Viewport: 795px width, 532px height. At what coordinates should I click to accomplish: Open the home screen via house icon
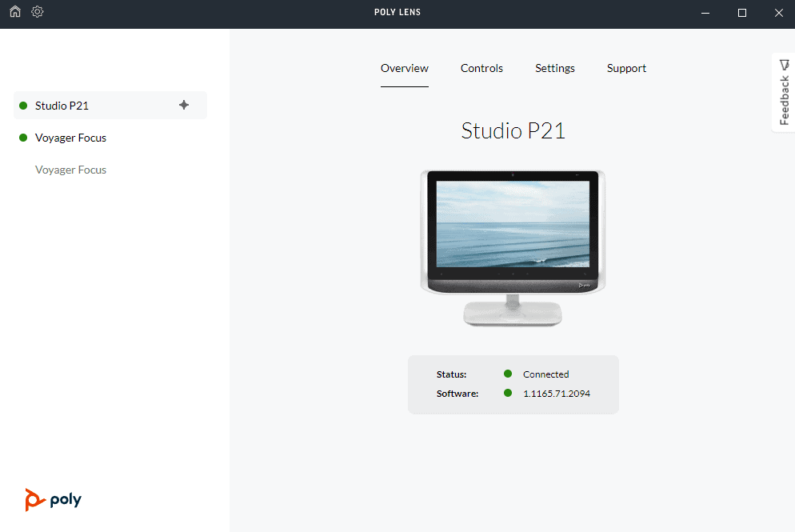[x=14, y=12]
